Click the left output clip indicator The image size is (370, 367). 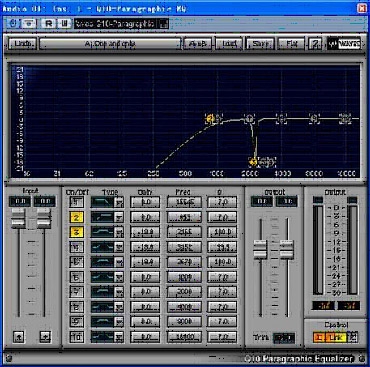[x=318, y=200]
